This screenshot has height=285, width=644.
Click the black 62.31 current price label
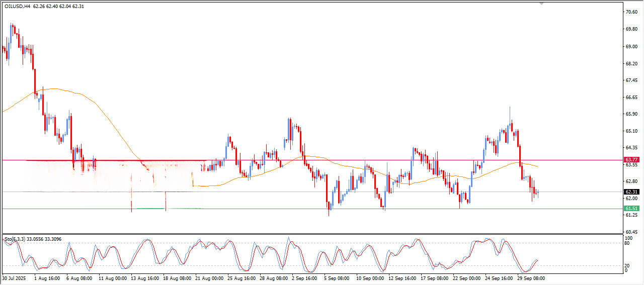click(x=631, y=192)
